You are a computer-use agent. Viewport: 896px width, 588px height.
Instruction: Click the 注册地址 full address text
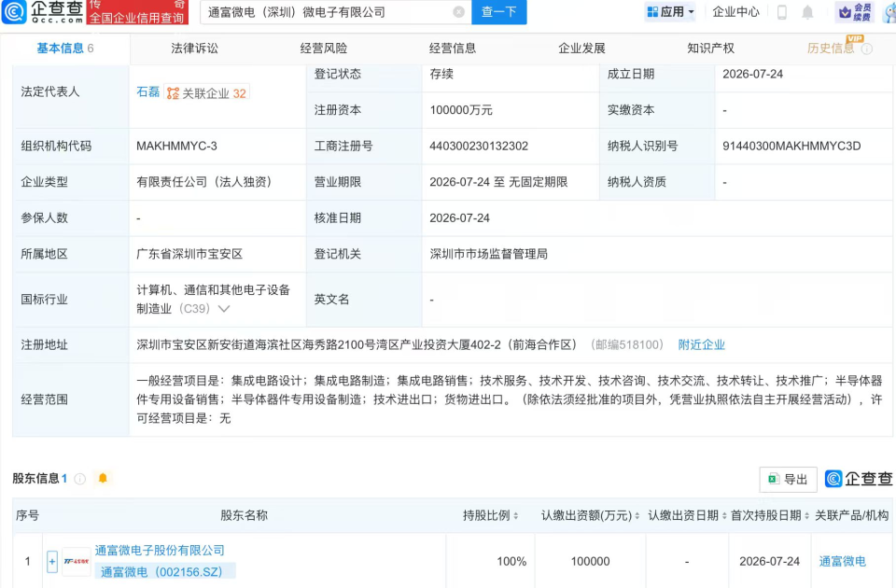click(x=357, y=345)
